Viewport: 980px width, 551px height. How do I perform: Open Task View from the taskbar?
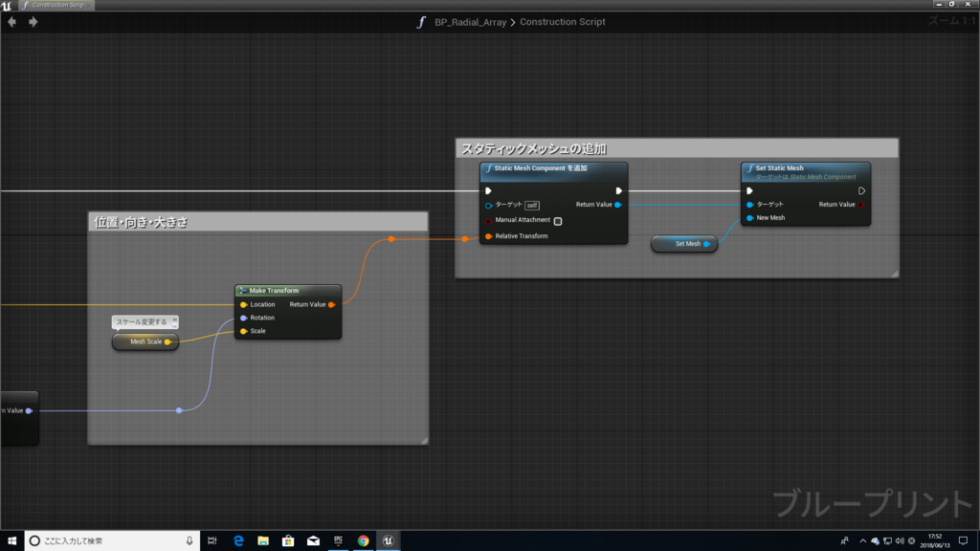[212, 541]
